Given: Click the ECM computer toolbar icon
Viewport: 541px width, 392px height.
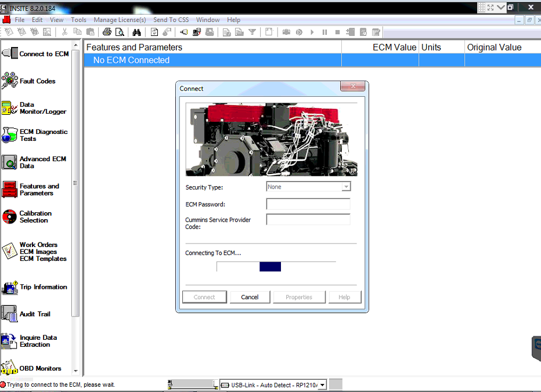Looking at the screenshot, I should click(x=197, y=32).
